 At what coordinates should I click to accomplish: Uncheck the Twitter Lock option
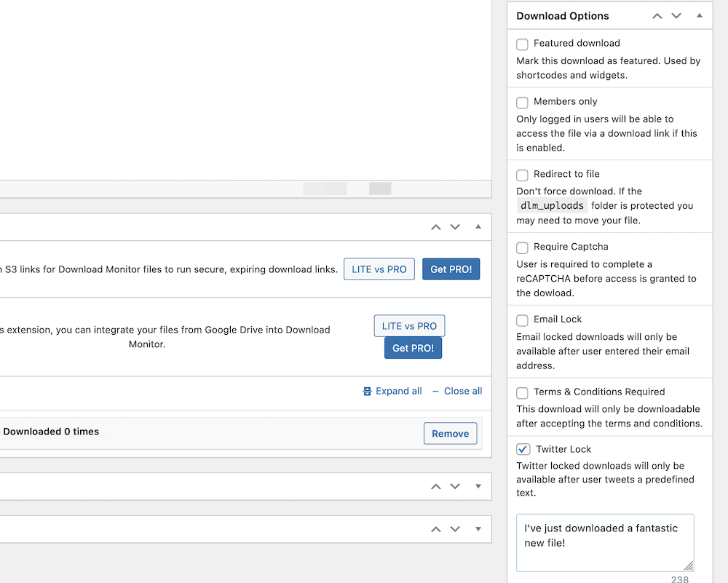(523, 449)
